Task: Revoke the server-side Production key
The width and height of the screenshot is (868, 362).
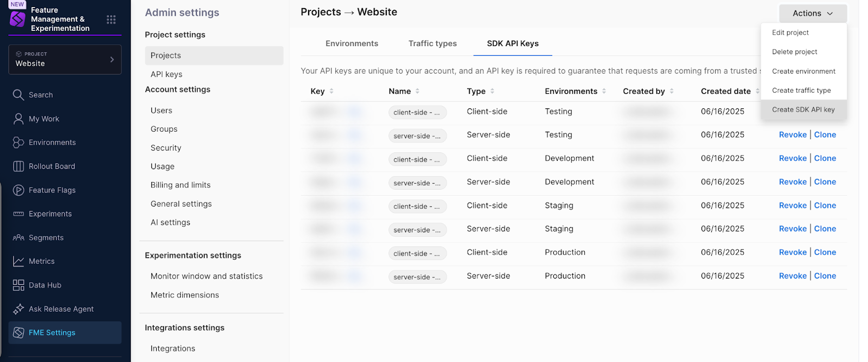Action: pos(793,276)
